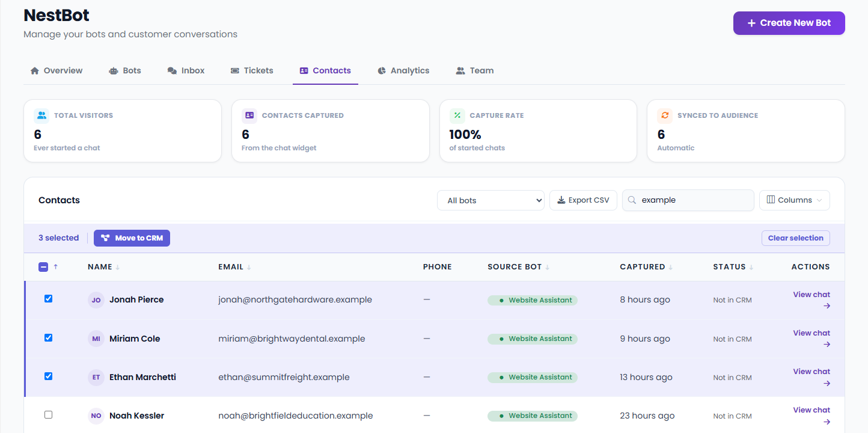
Task: Open the All bots filter dropdown
Action: click(x=491, y=200)
